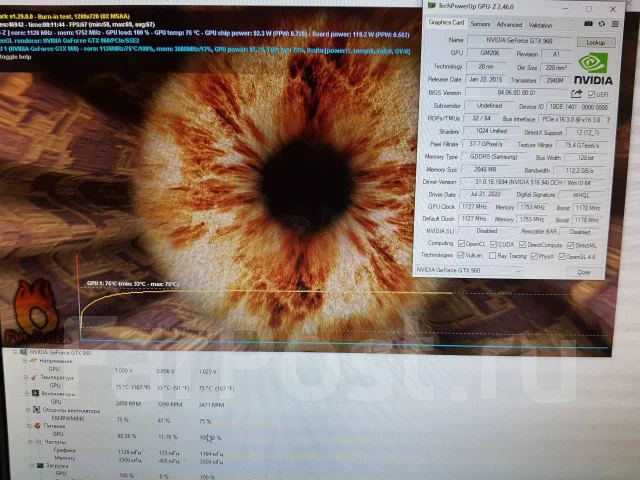The image size is (640, 480).
Task: Open the GPU-Z hamburger menu icon
Action: click(x=615, y=24)
